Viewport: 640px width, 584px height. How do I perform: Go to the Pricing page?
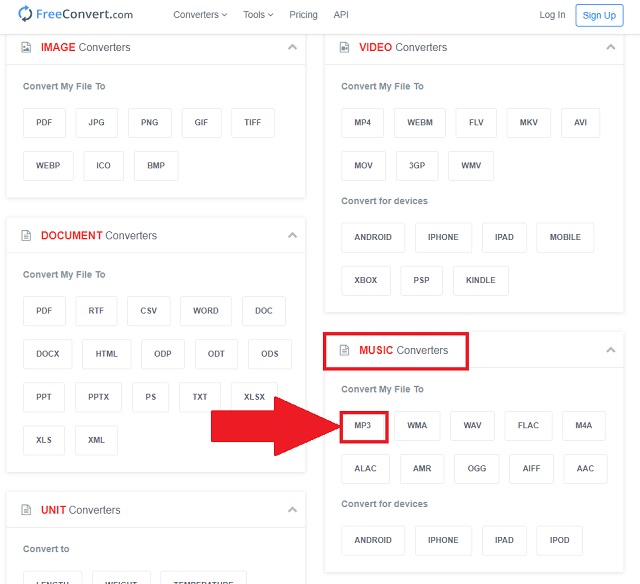tap(303, 15)
